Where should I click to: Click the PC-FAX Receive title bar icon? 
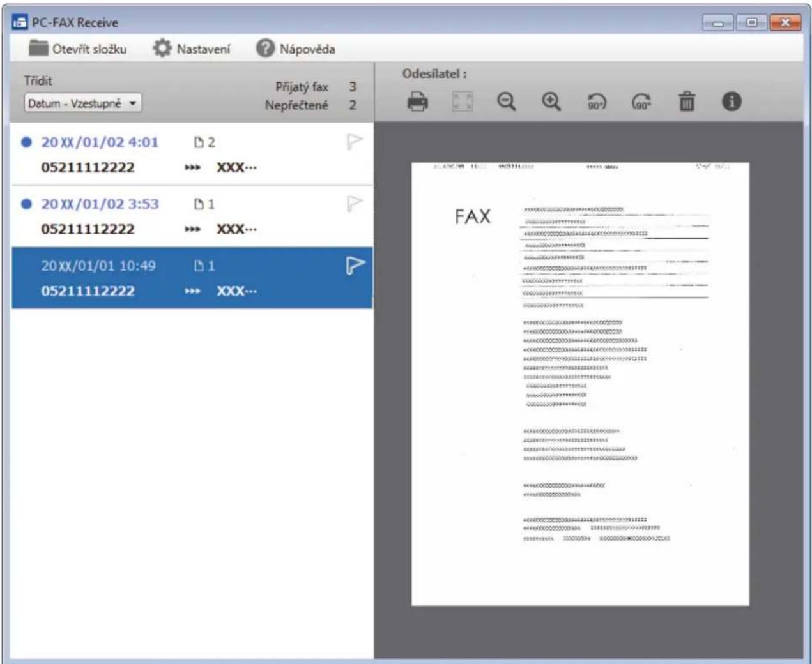click(x=20, y=22)
